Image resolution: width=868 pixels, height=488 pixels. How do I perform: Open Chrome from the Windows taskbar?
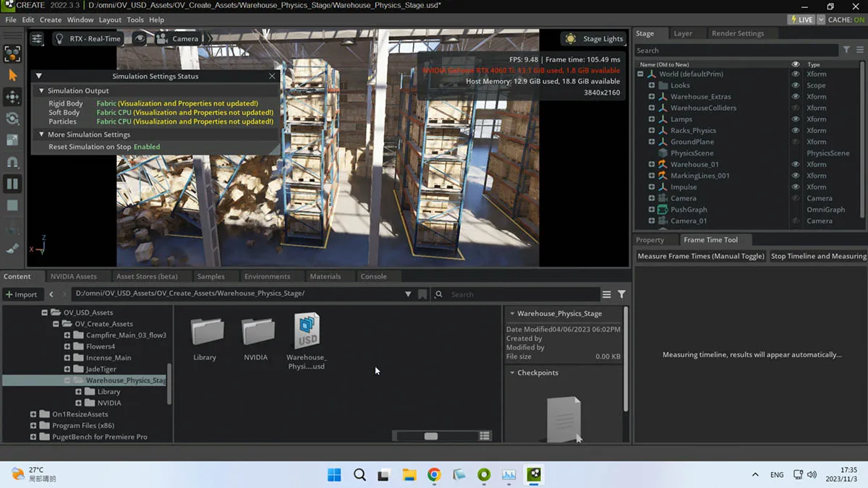click(x=434, y=475)
